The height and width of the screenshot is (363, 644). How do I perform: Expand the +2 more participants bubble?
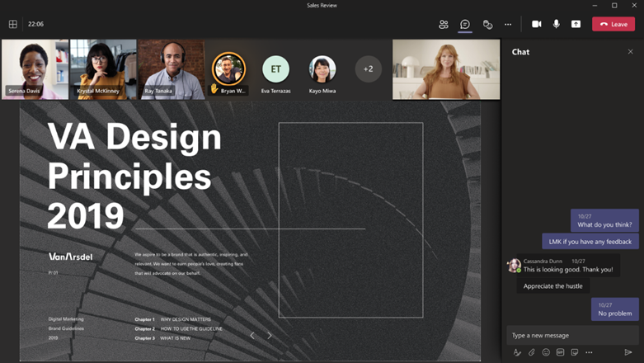[x=369, y=69]
